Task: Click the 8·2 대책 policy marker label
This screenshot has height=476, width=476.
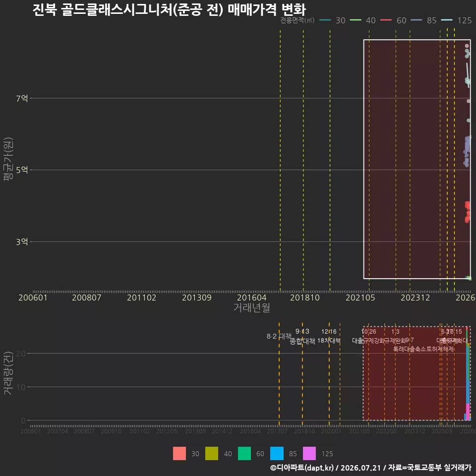Action: [279, 336]
